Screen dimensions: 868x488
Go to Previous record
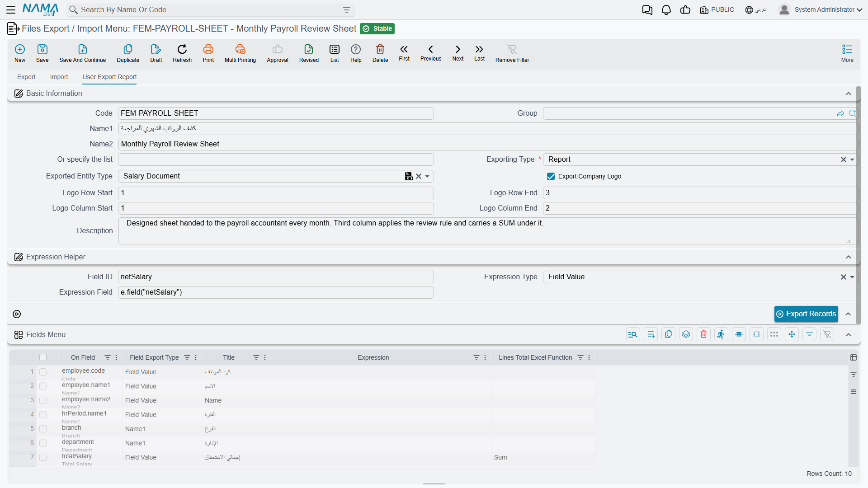tap(431, 49)
